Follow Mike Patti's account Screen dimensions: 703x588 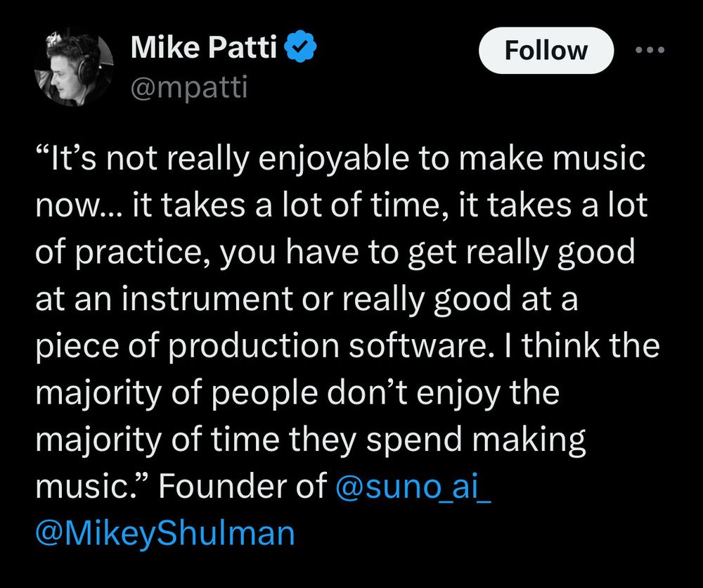pos(546,50)
